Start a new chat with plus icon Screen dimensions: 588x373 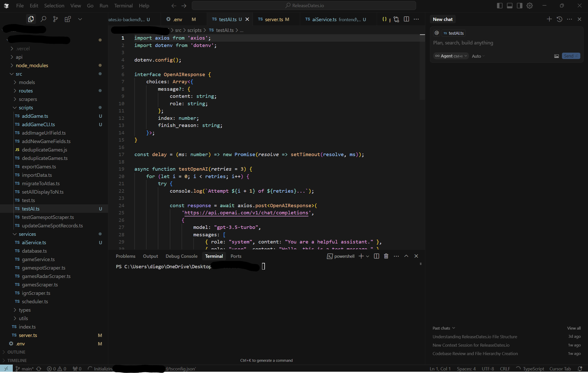pos(549,19)
